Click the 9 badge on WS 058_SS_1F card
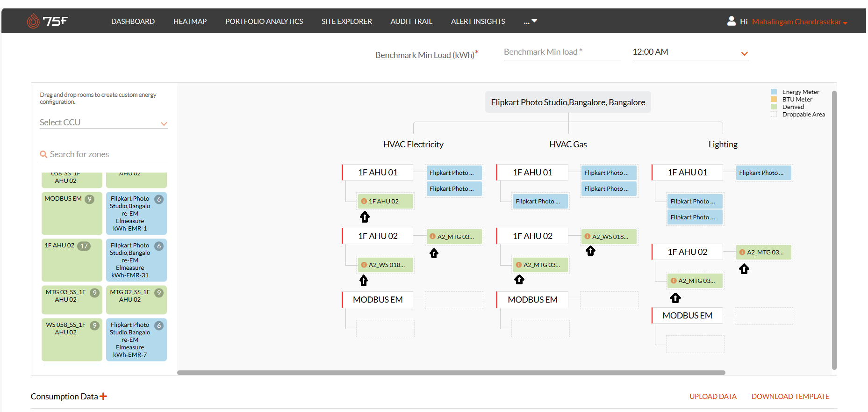The height and width of the screenshot is (412, 868). point(94,325)
